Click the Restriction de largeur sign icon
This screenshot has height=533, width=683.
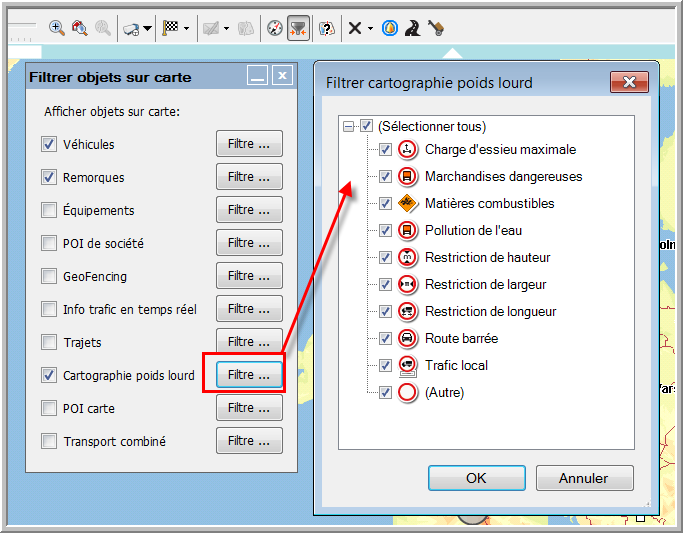[407, 284]
